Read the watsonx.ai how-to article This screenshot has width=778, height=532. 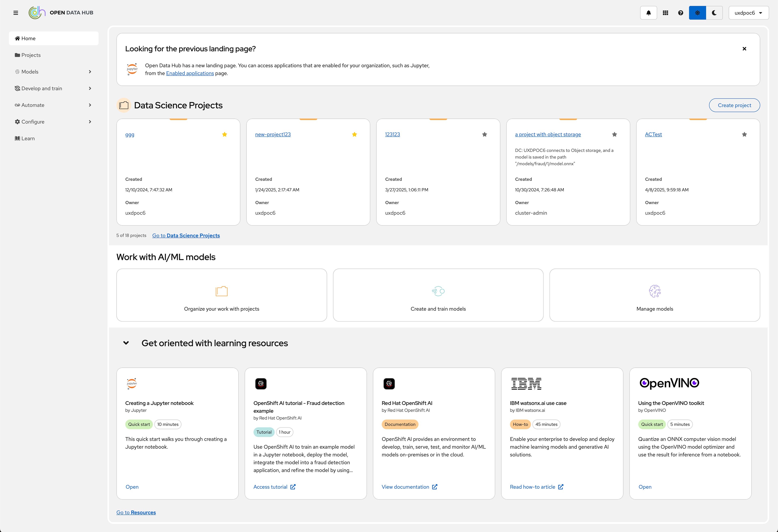click(536, 487)
